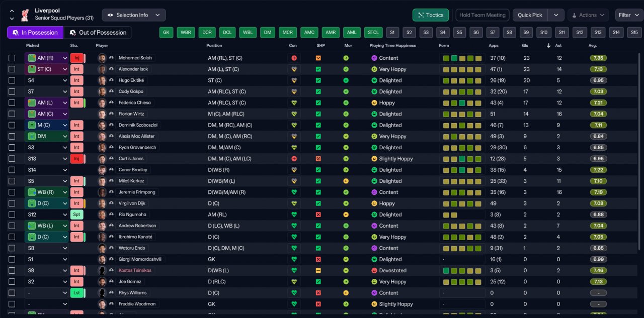Click Freddie Woodman's happiness face icon
Screen dimensions: 644x318
(374, 304)
